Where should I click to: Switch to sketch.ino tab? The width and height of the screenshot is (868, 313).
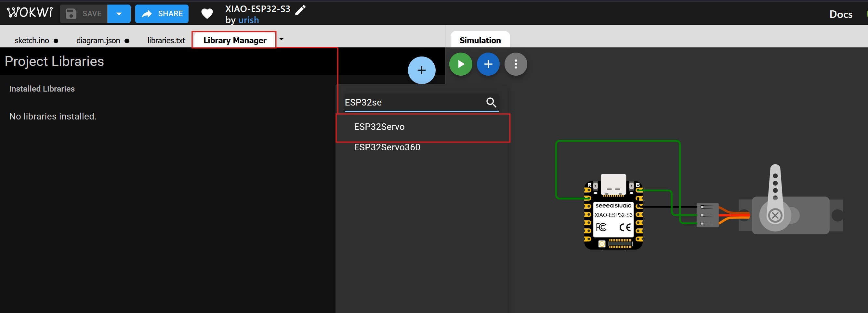32,40
